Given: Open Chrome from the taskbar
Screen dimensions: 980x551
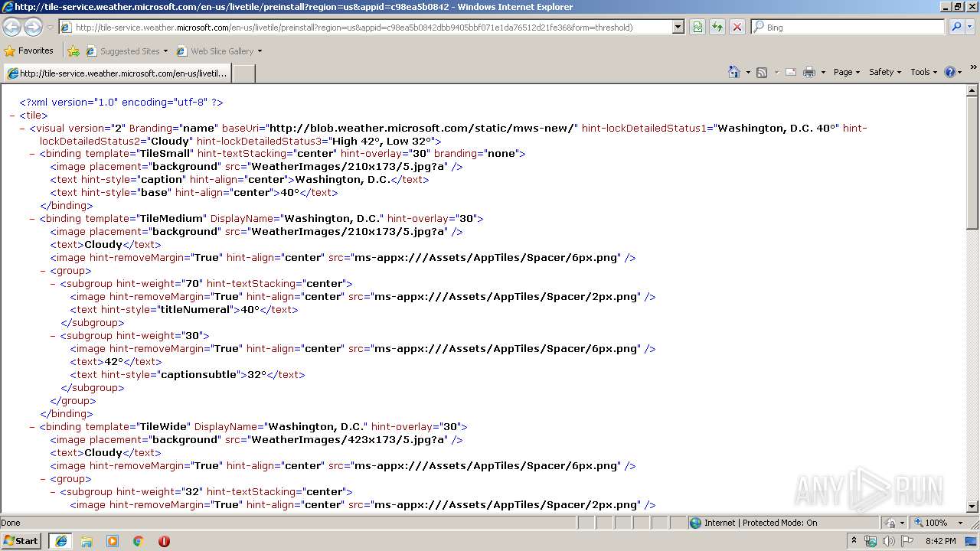Looking at the screenshot, I should click(x=139, y=541).
